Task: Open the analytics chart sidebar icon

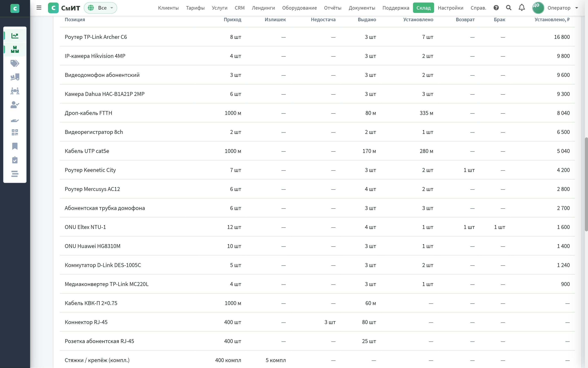Action: pos(15,36)
